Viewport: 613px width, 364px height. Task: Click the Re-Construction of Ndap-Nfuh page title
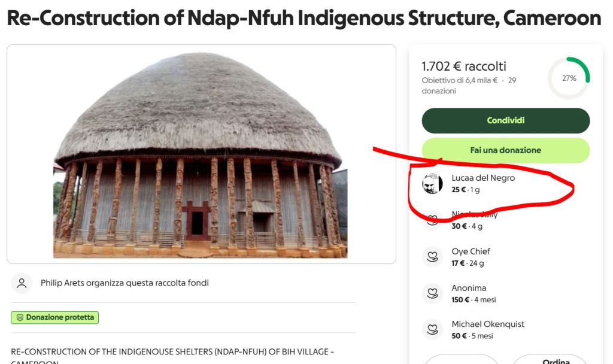tap(304, 18)
